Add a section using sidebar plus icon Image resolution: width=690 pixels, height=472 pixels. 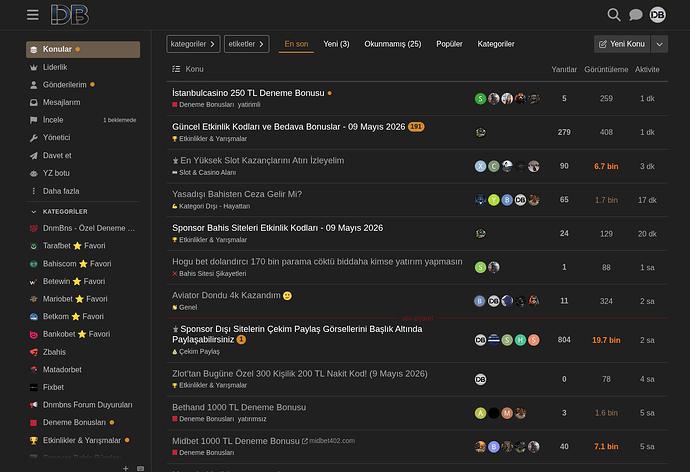126,468
